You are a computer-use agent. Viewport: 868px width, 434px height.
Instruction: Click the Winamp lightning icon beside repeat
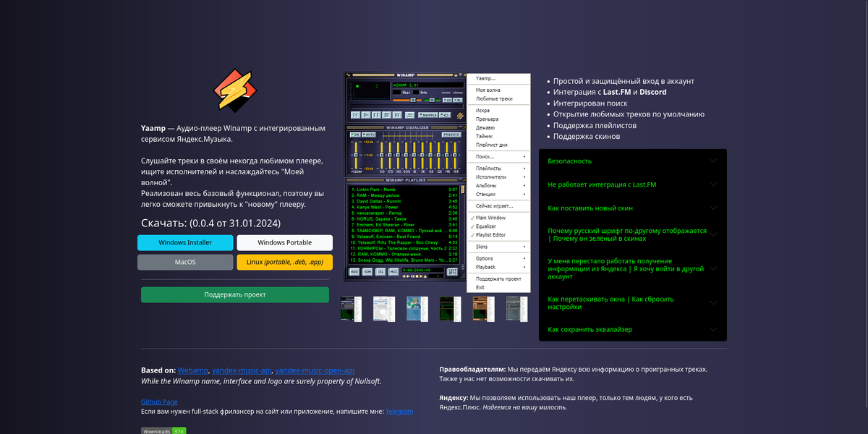point(459,116)
